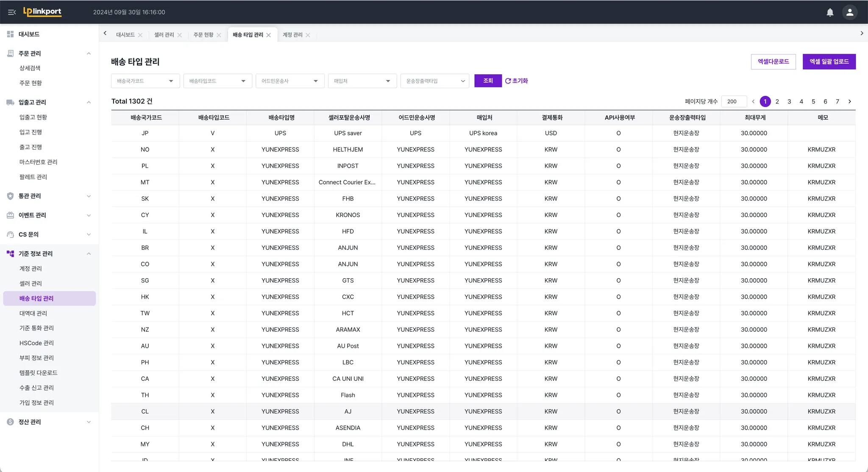This screenshot has width=868, height=472.
Task: Click the 초기화 reset refresh icon
Action: 508,81
